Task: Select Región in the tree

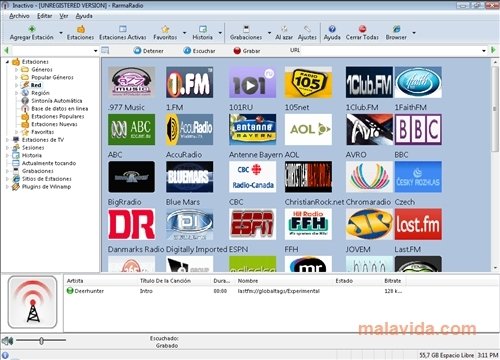Action: (x=40, y=93)
